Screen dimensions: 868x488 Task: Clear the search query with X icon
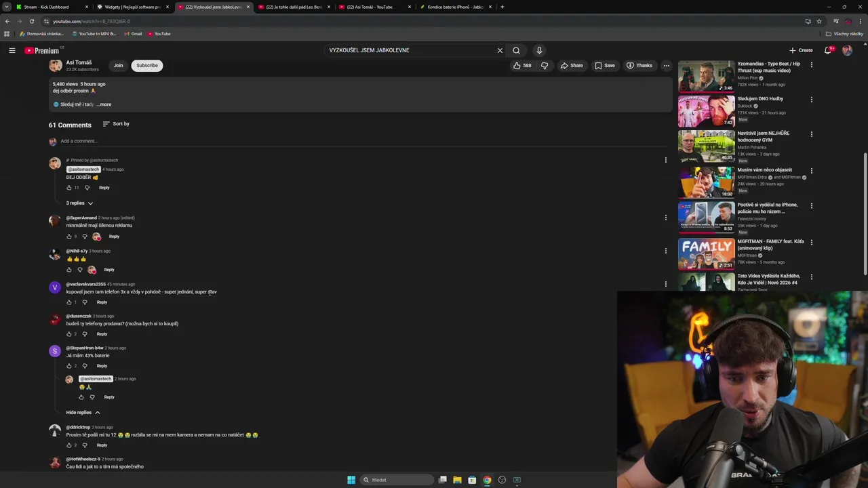click(500, 50)
